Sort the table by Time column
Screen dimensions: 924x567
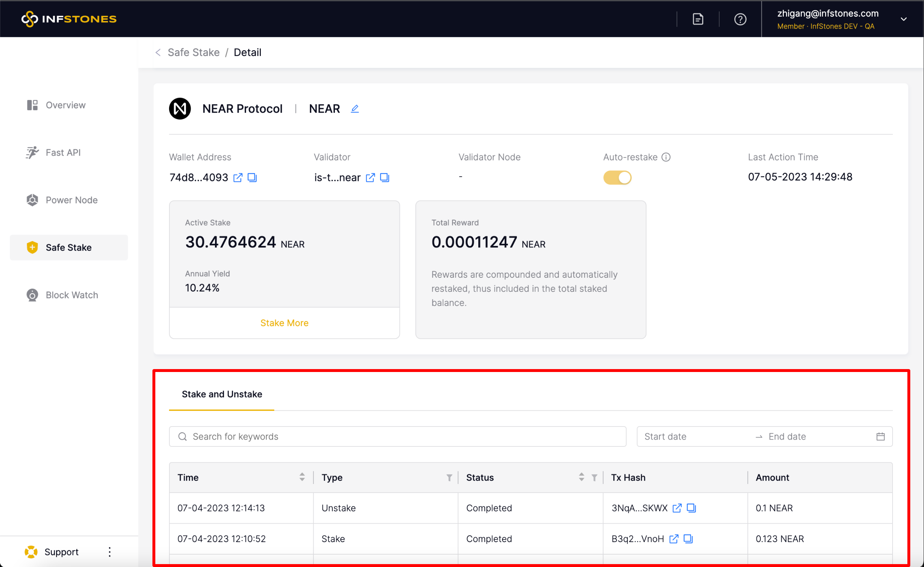click(302, 477)
